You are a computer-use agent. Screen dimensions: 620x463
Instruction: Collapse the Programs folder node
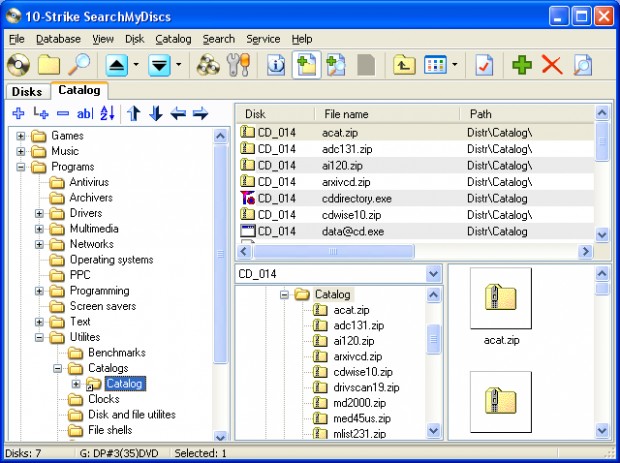(21, 167)
